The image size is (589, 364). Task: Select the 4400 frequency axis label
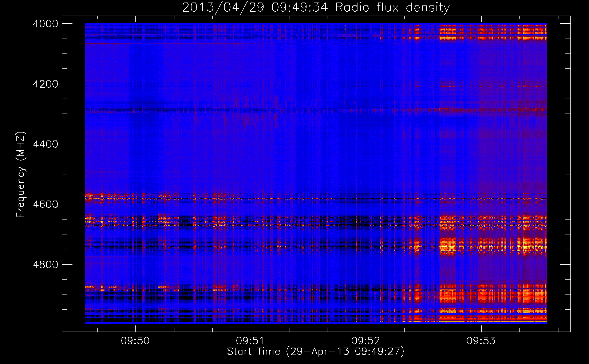pos(46,145)
